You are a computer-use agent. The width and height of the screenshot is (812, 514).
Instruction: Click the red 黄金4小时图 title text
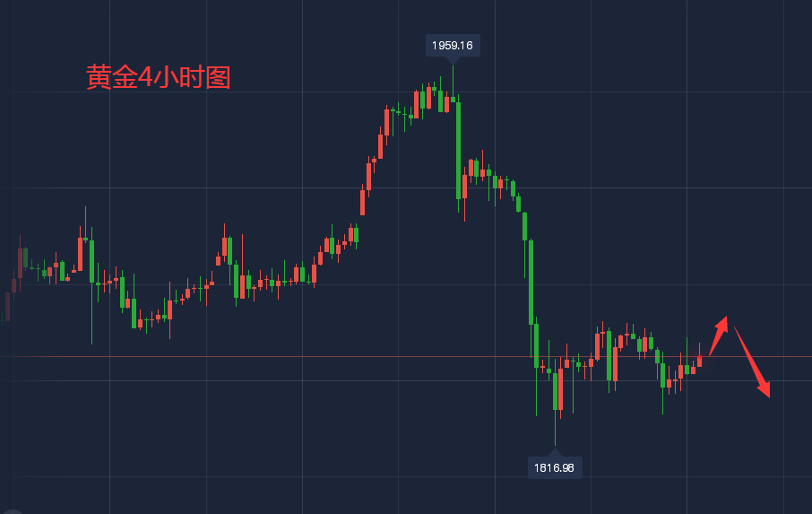point(158,77)
